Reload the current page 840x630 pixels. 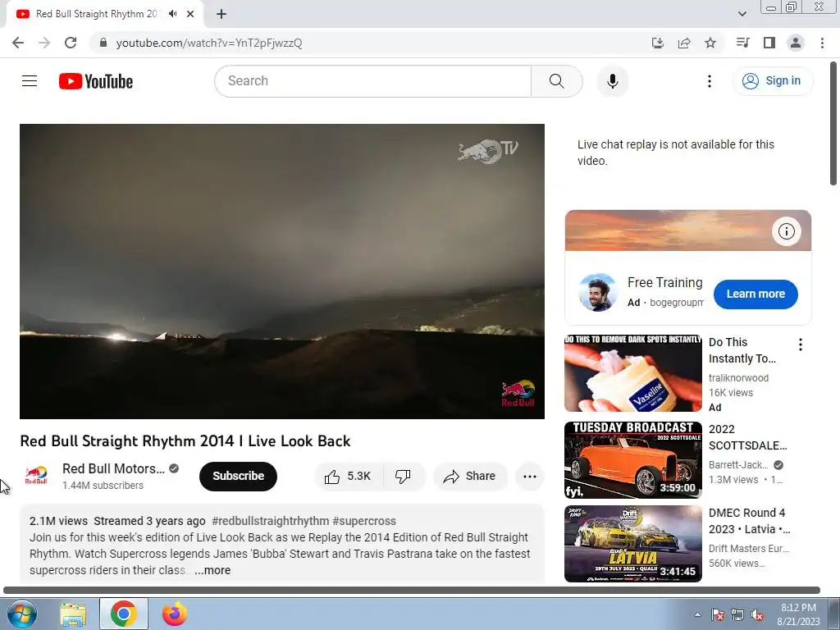point(71,43)
